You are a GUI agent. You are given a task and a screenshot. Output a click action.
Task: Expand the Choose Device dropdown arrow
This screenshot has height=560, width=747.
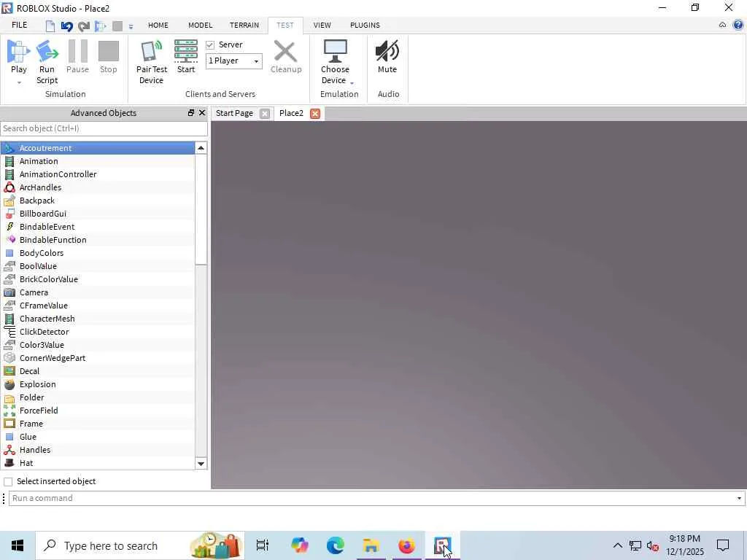[x=352, y=83]
